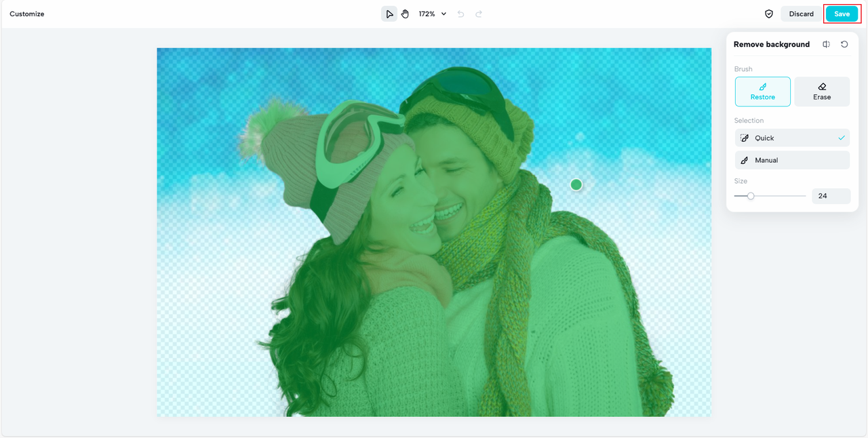Choose the Erase brush

click(x=822, y=92)
